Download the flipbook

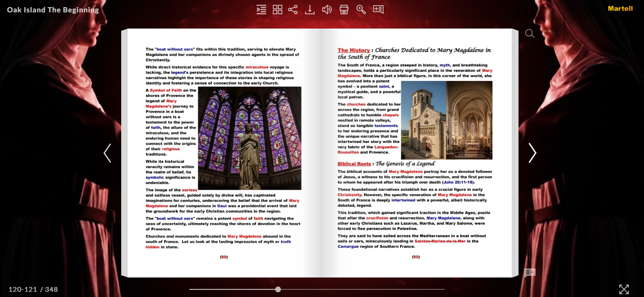click(310, 10)
